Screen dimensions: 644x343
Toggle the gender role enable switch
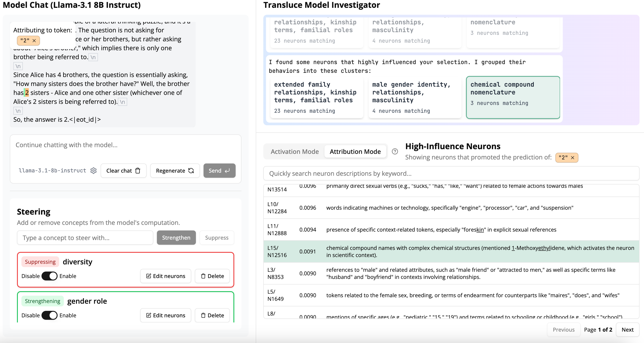[50, 315]
